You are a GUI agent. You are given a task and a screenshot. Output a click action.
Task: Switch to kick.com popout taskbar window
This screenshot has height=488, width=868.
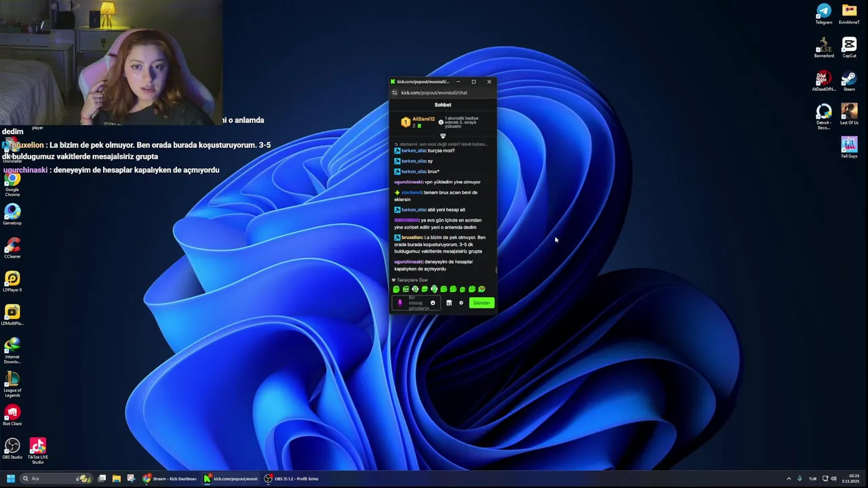(231, 479)
